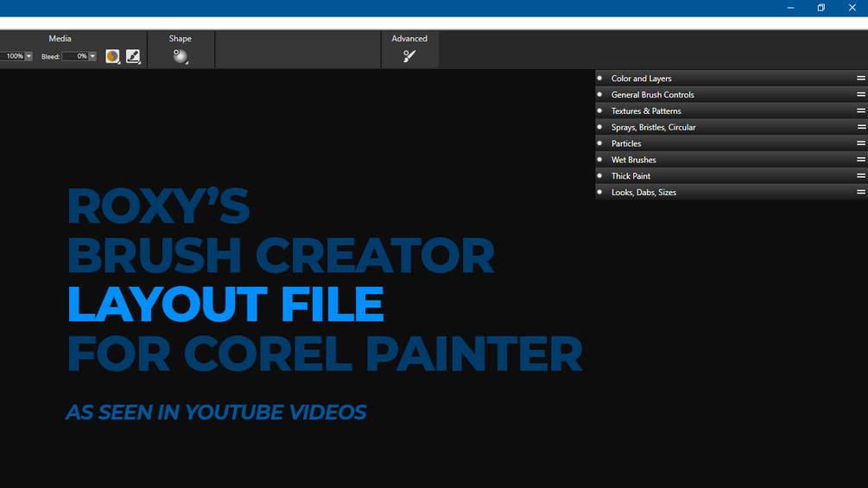This screenshot has height=488, width=868.
Task: Click the 100% value field
Action: [x=13, y=56]
